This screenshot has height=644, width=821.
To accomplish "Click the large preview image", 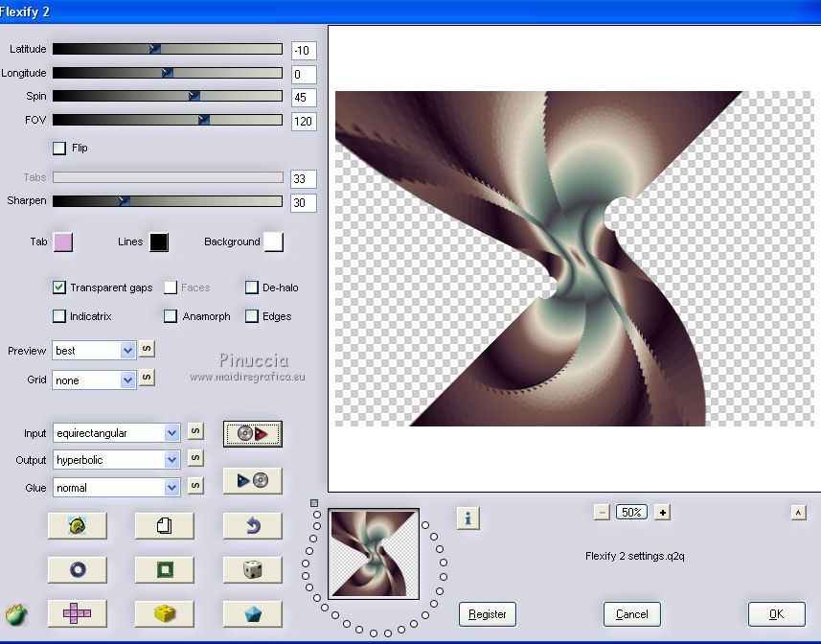I will click(x=575, y=259).
